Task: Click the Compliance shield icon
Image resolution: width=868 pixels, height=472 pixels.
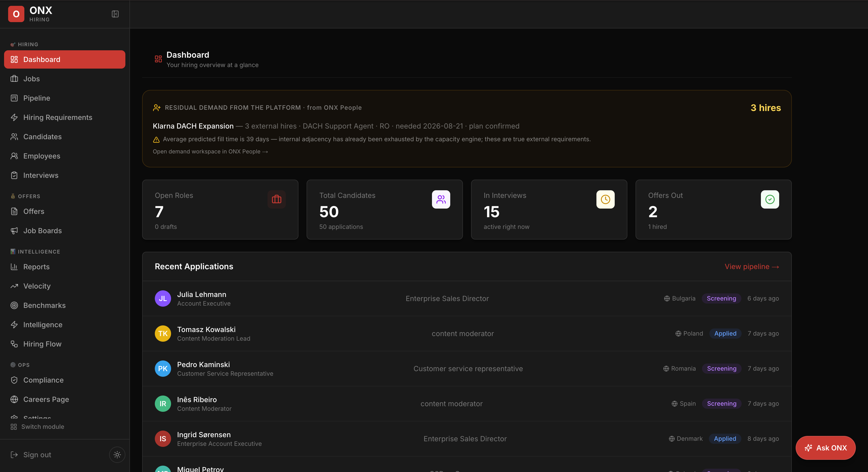Action: 14,380
